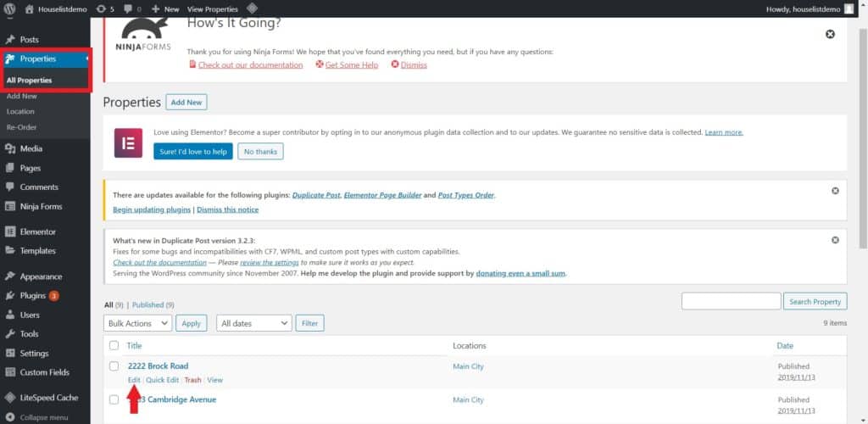This screenshot has height=424, width=868.
Task: Check the box for the Cambridge Avenue row
Action: point(114,399)
